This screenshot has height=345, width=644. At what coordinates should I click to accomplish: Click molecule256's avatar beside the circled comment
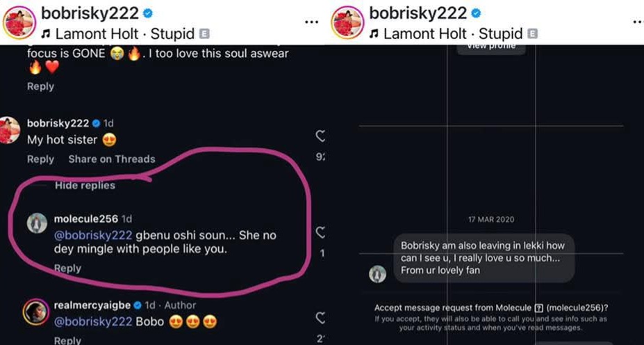(36, 223)
